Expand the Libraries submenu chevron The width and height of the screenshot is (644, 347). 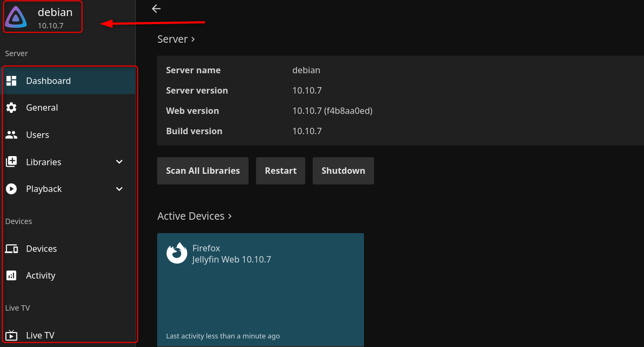point(119,162)
